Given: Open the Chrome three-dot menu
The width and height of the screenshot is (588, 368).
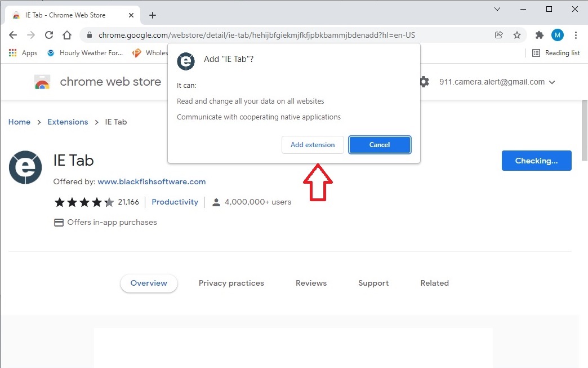Looking at the screenshot, I should 576,35.
